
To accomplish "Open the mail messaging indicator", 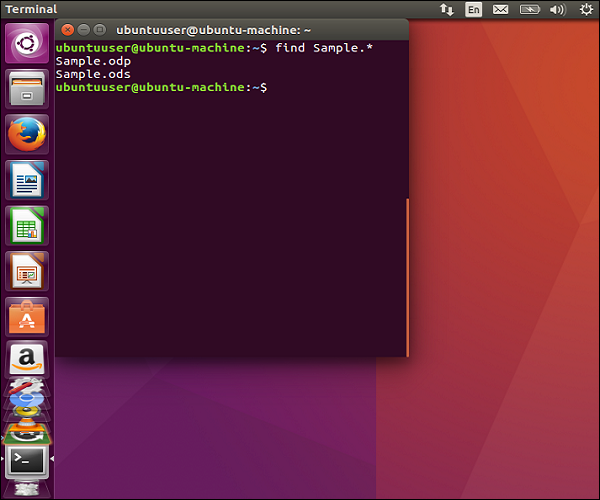I will [500, 9].
